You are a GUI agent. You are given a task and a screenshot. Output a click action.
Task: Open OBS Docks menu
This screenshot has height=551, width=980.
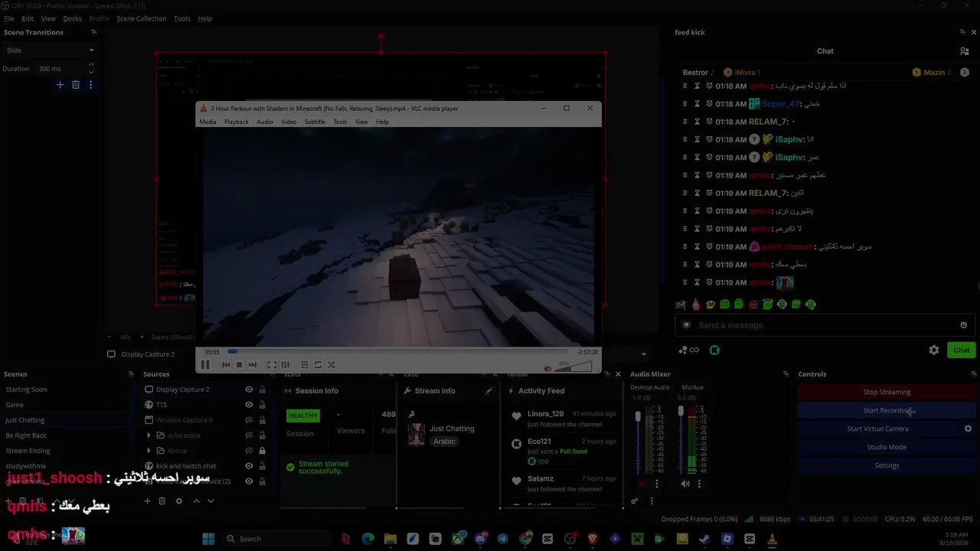pyautogui.click(x=72, y=18)
